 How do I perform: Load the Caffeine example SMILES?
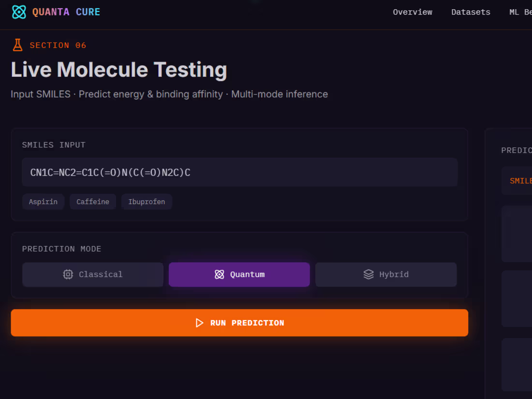pyautogui.click(x=93, y=202)
